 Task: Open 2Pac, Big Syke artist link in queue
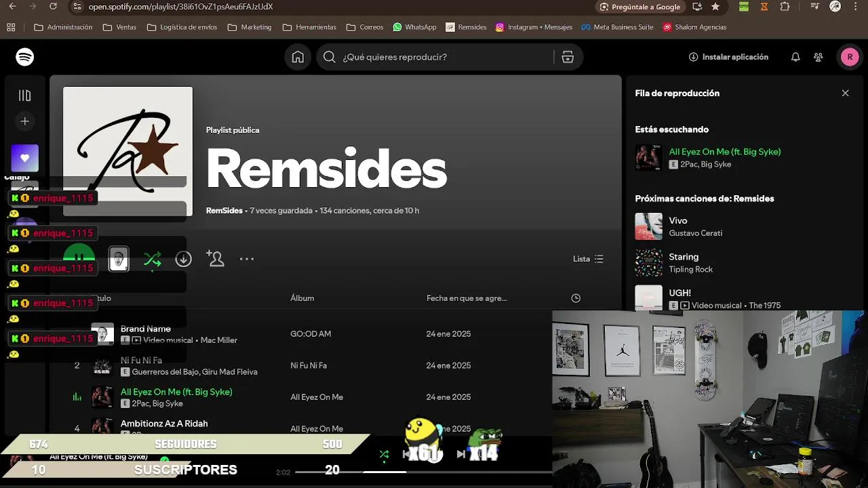click(x=705, y=165)
